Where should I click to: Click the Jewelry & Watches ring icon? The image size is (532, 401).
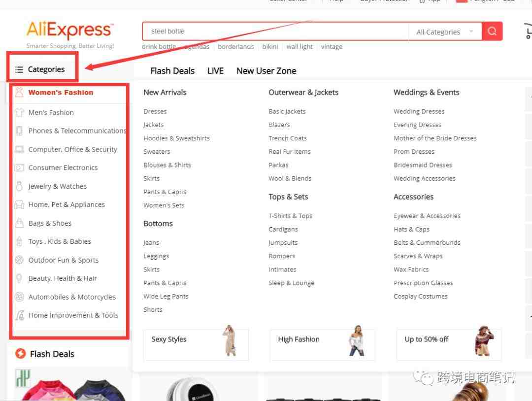(19, 186)
